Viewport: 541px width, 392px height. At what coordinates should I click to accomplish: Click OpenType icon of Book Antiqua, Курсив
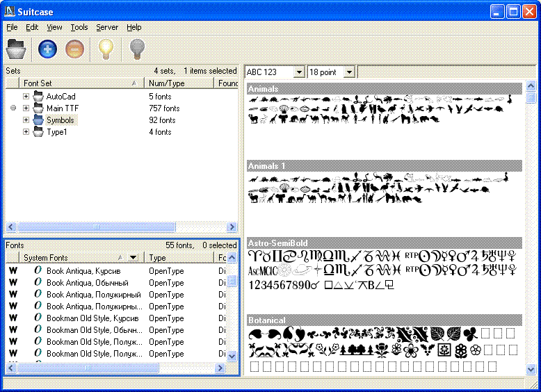coord(38,270)
